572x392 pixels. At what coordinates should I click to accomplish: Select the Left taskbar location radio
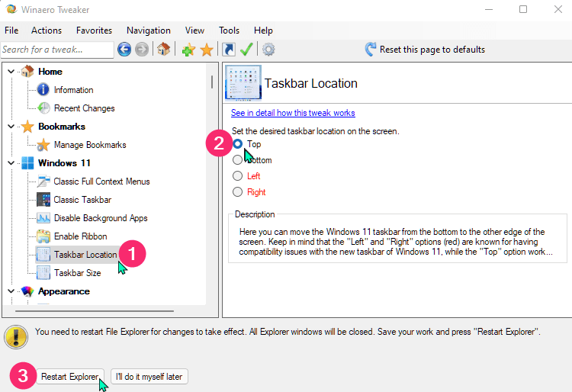[237, 175]
